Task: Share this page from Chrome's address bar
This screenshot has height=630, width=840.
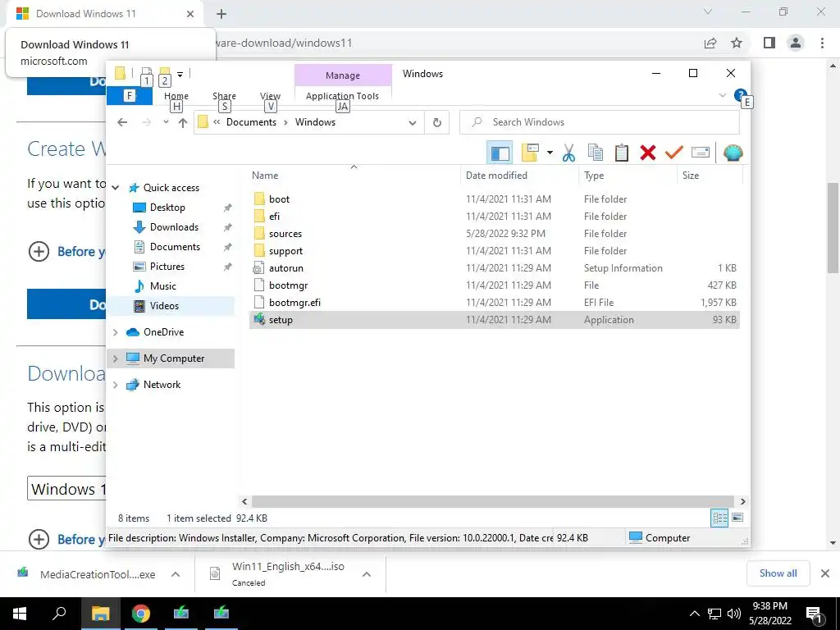Action: tap(710, 43)
